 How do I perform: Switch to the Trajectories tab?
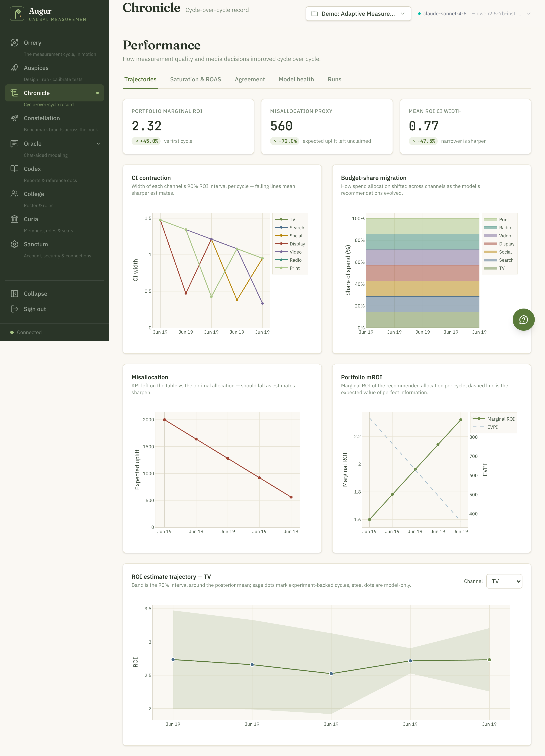point(140,79)
